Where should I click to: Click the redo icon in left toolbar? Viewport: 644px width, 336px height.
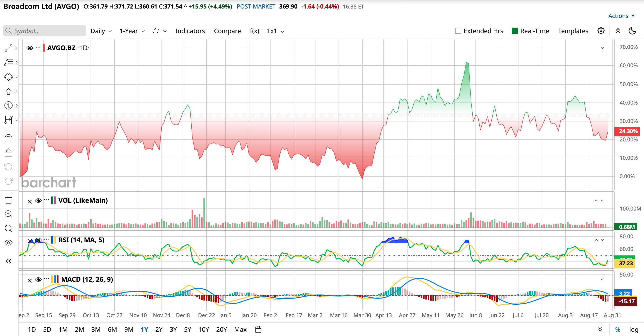(9, 181)
